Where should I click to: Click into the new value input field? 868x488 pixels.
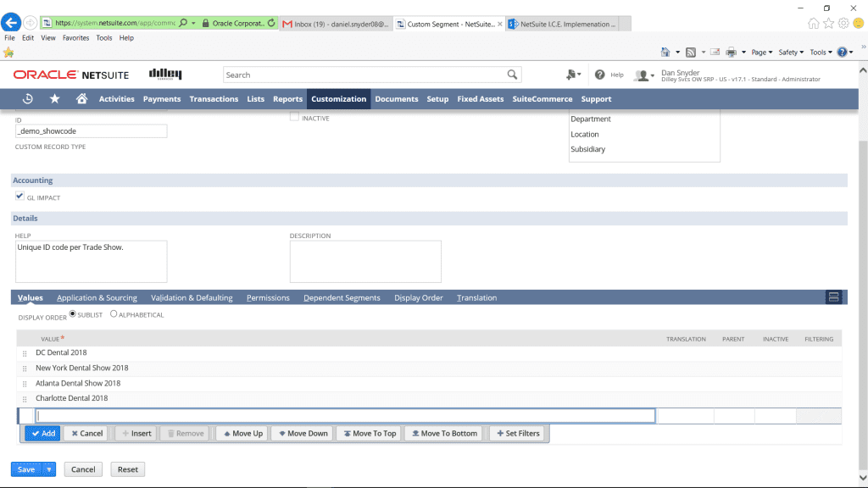click(345, 416)
